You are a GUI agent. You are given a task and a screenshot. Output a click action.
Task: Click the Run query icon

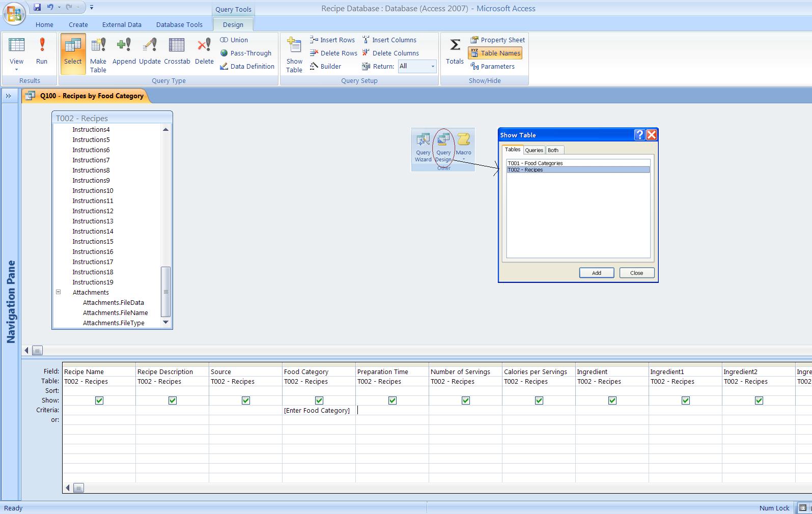(42, 51)
